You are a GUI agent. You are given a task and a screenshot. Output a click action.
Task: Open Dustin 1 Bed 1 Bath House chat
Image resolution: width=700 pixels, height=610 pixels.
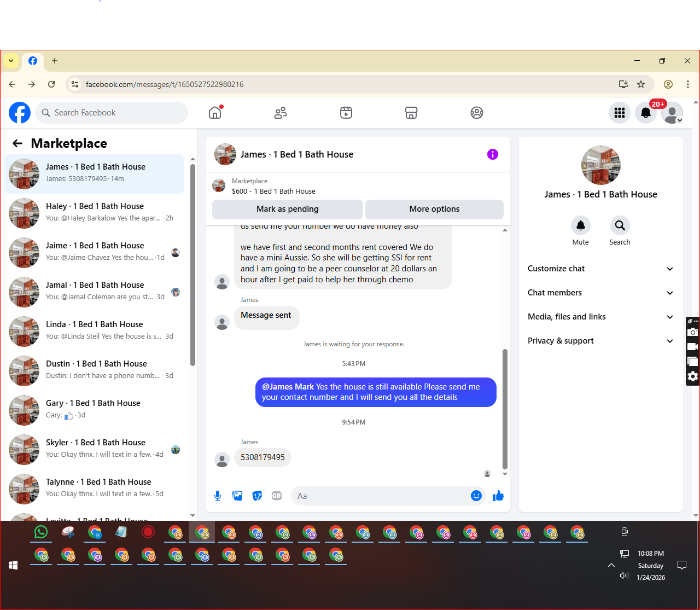pyautogui.click(x=95, y=371)
